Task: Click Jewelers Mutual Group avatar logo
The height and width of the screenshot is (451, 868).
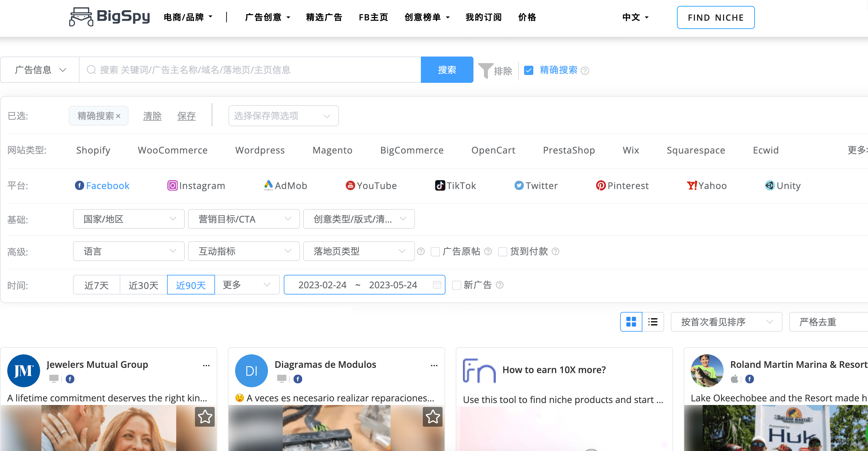Action: pyautogui.click(x=24, y=370)
